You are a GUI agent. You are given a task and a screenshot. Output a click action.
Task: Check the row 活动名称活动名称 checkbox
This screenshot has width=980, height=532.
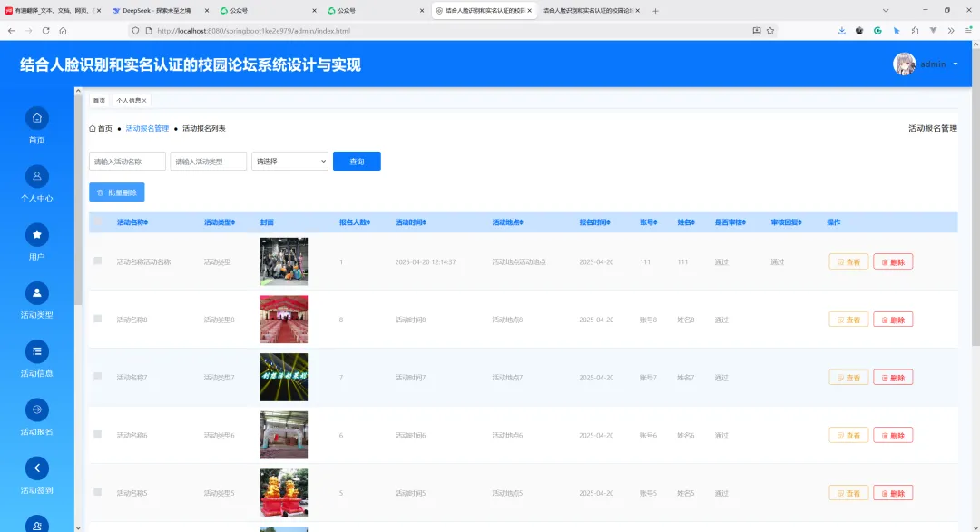click(x=97, y=261)
